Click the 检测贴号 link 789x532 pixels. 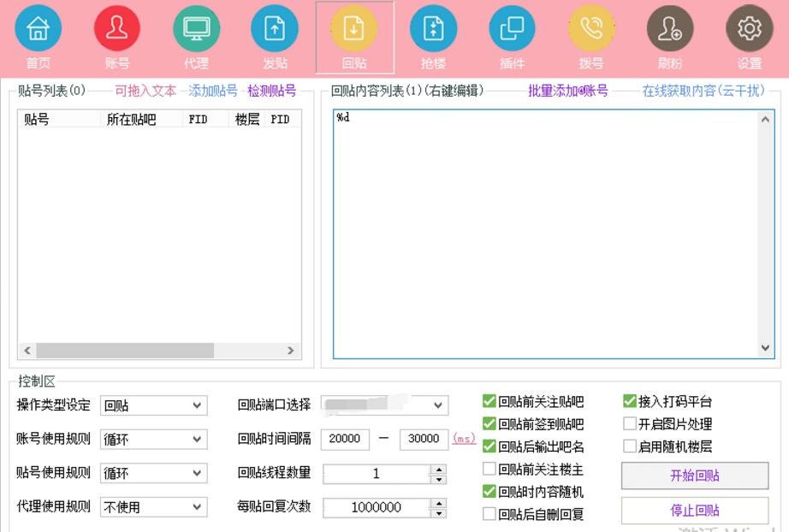(x=272, y=91)
